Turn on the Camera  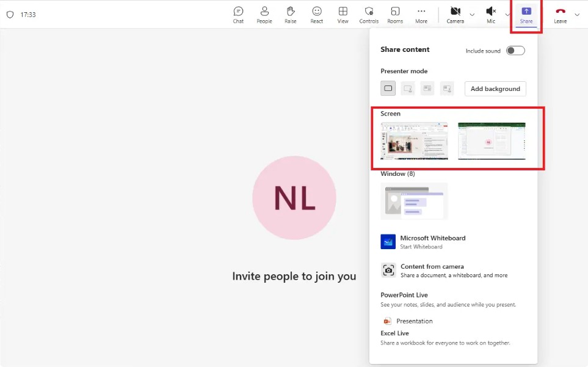click(455, 15)
